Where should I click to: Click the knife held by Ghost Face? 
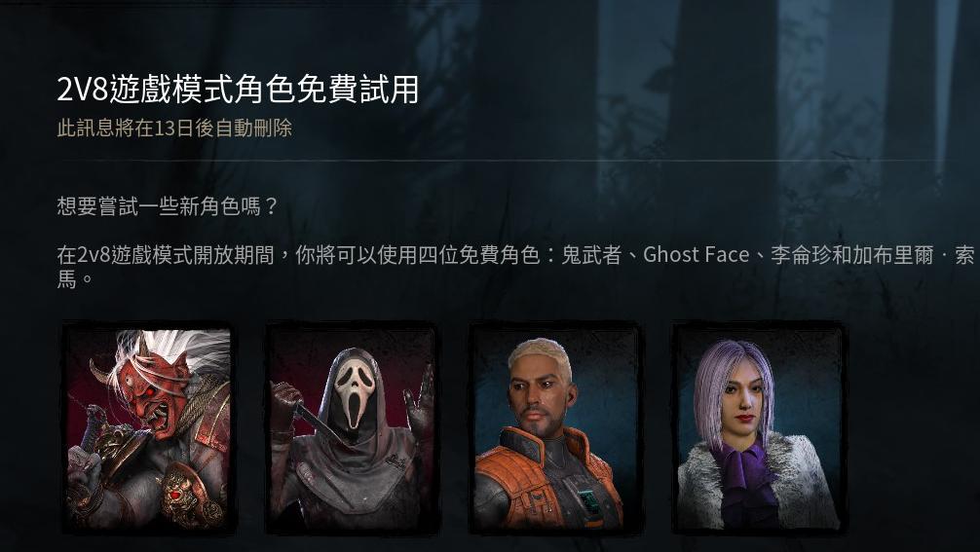point(316,422)
